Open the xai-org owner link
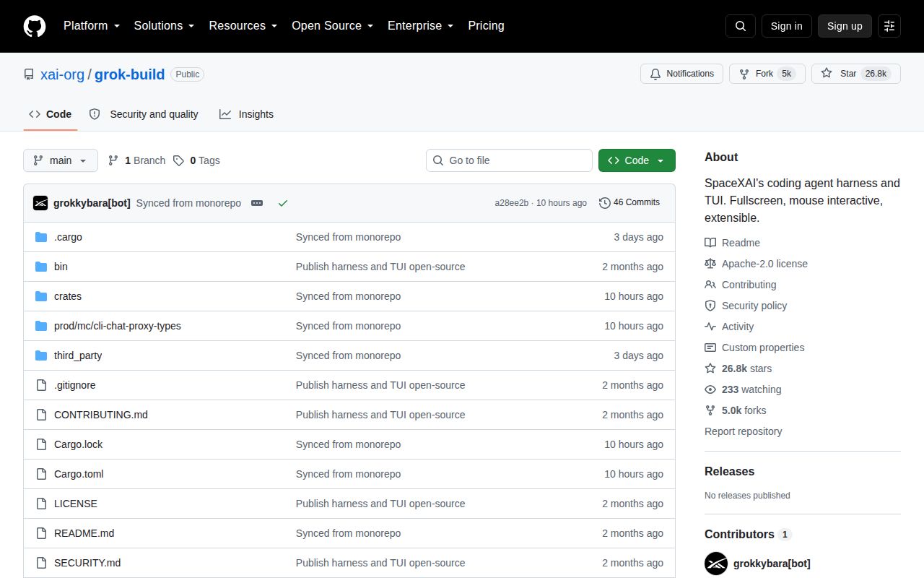Image resolution: width=924 pixels, height=578 pixels. [x=62, y=74]
